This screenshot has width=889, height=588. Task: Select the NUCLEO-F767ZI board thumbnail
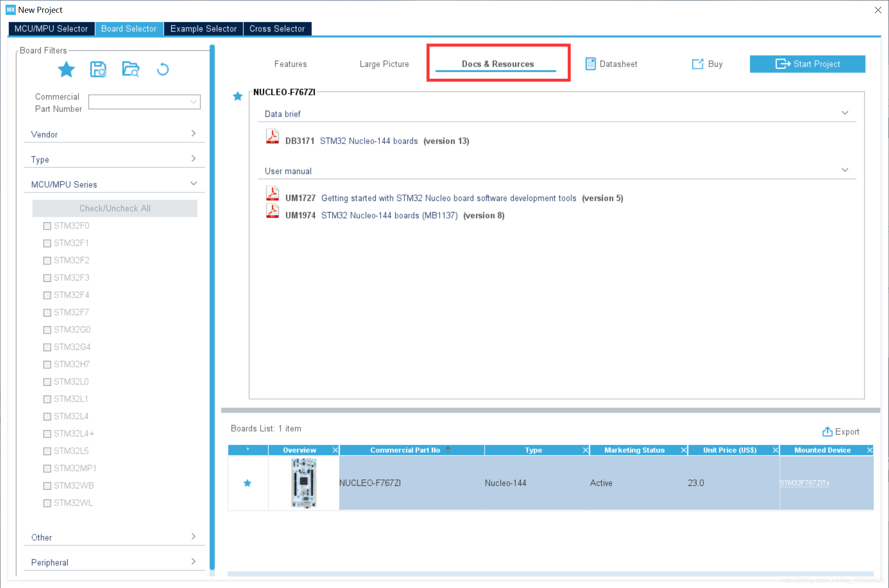pos(304,483)
